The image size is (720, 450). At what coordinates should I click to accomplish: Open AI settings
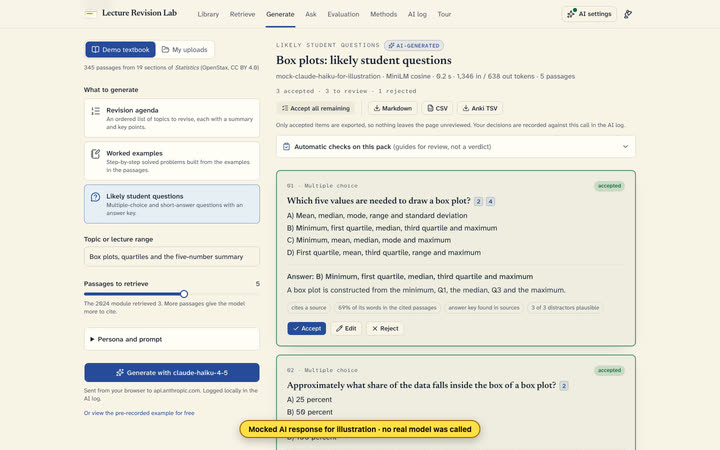[589, 14]
